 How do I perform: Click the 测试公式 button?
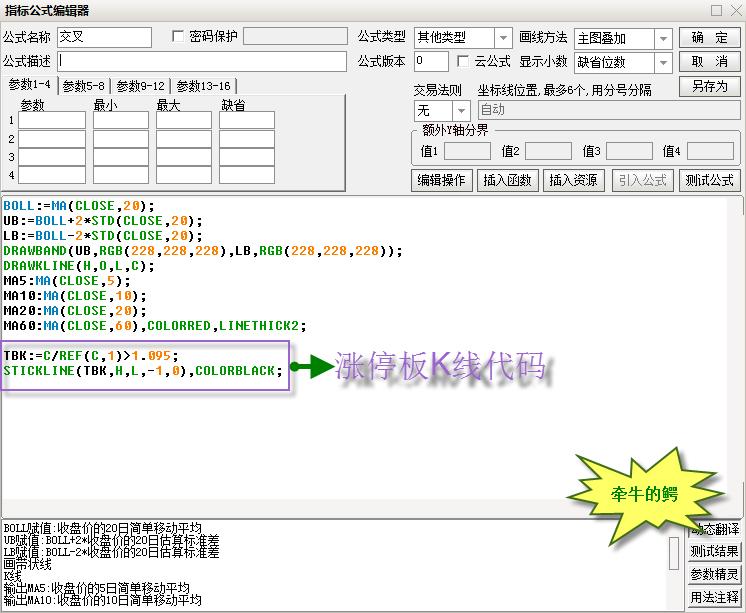709,180
